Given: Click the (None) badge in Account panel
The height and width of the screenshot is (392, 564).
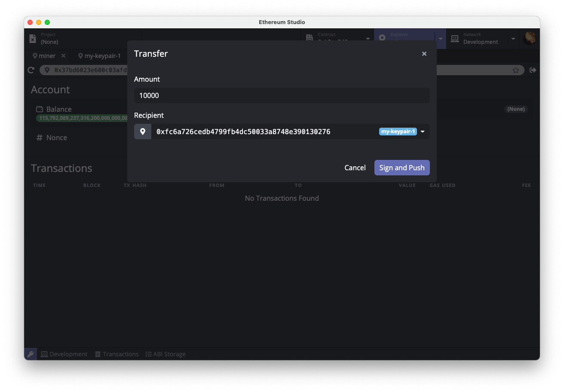Looking at the screenshot, I should pyautogui.click(x=516, y=109).
